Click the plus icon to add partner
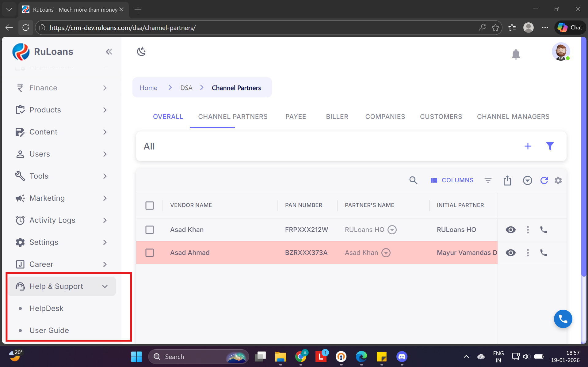Viewport: 588px width, 367px height. 528,146
